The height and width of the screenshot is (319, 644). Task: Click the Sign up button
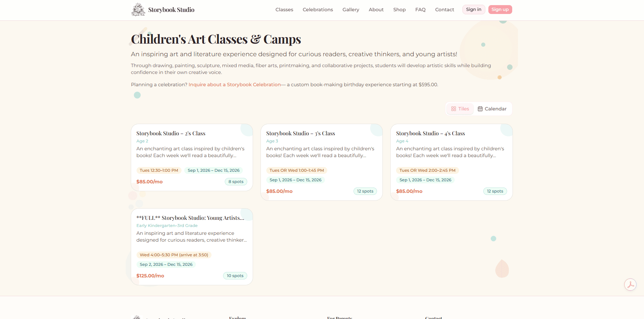click(500, 10)
